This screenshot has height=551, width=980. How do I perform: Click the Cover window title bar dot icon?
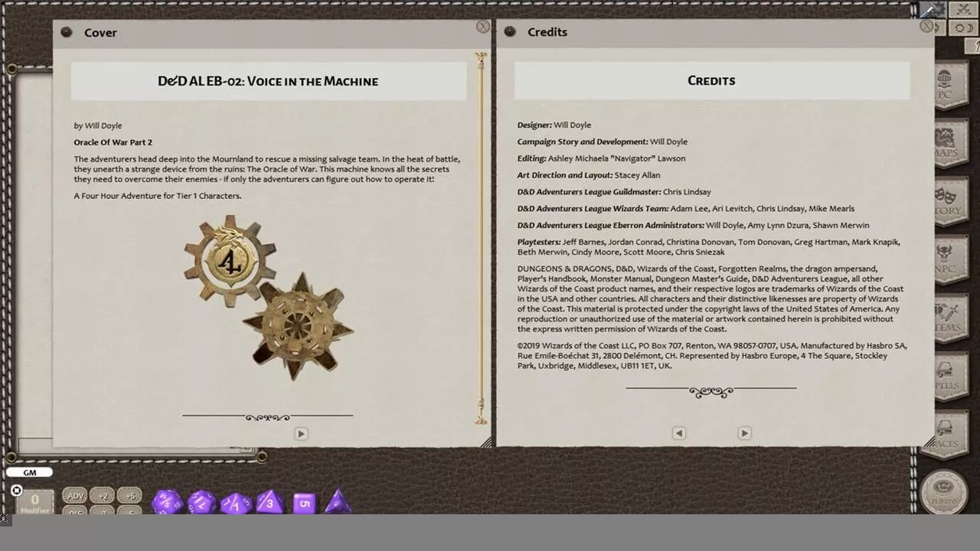tap(66, 32)
